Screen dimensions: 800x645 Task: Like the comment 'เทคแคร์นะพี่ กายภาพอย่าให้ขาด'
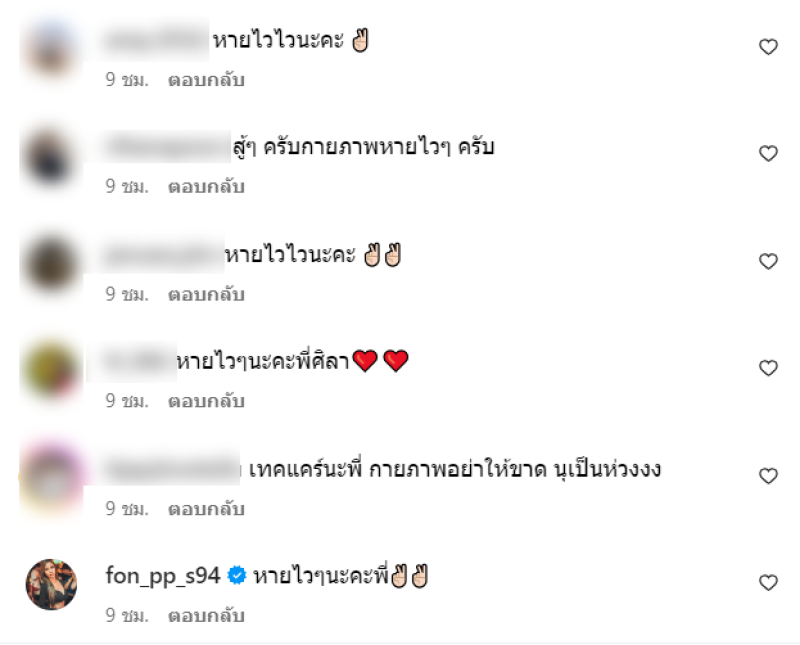tap(768, 476)
